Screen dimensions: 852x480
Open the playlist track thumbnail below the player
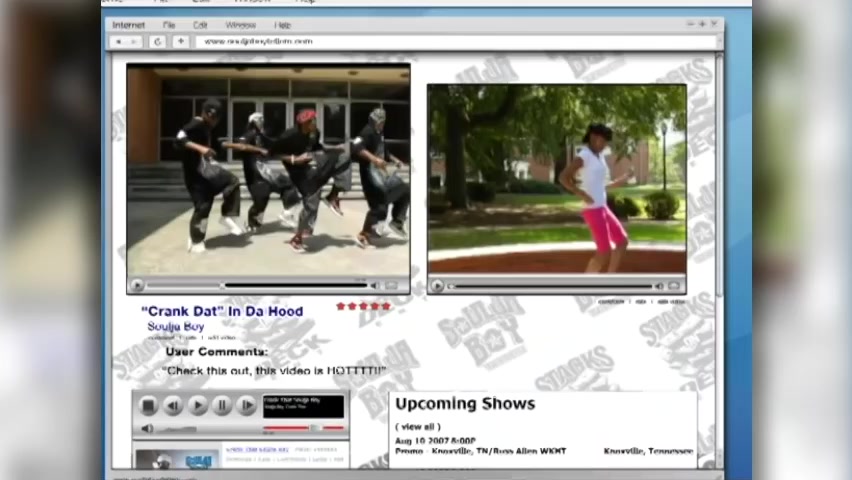click(x=177, y=459)
